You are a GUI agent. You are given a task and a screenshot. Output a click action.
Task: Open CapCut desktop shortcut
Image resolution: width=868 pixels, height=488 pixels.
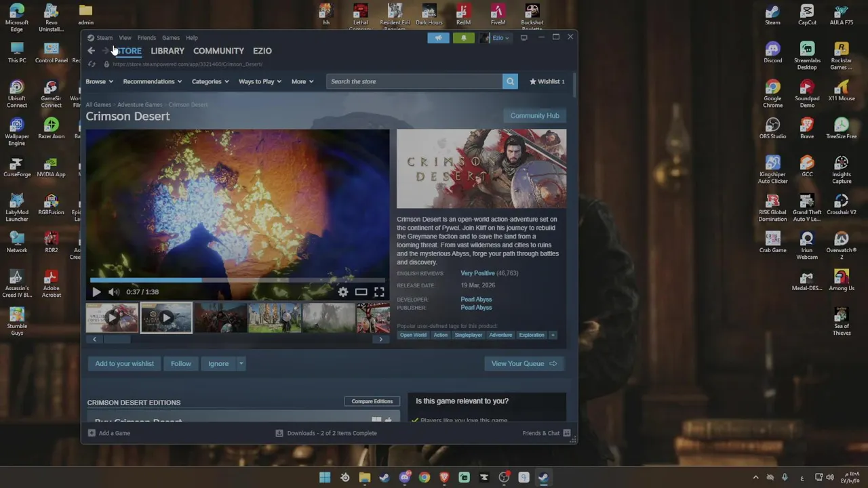coord(807,14)
